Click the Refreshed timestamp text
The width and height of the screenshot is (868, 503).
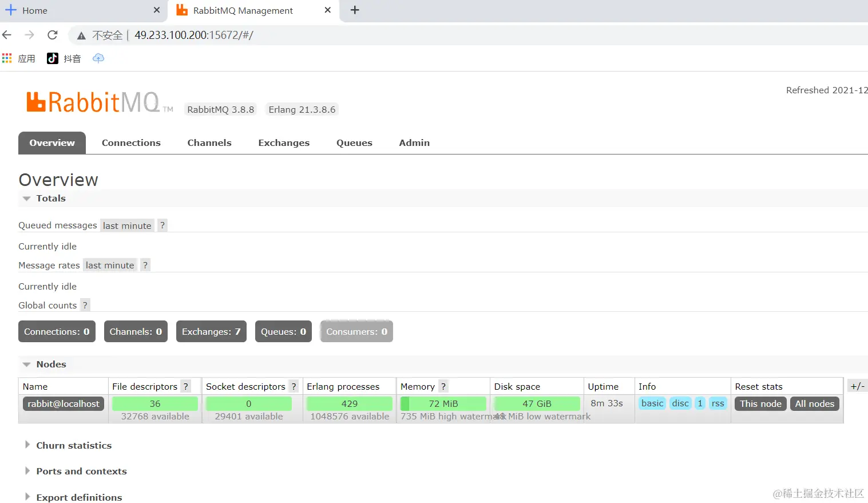point(827,90)
